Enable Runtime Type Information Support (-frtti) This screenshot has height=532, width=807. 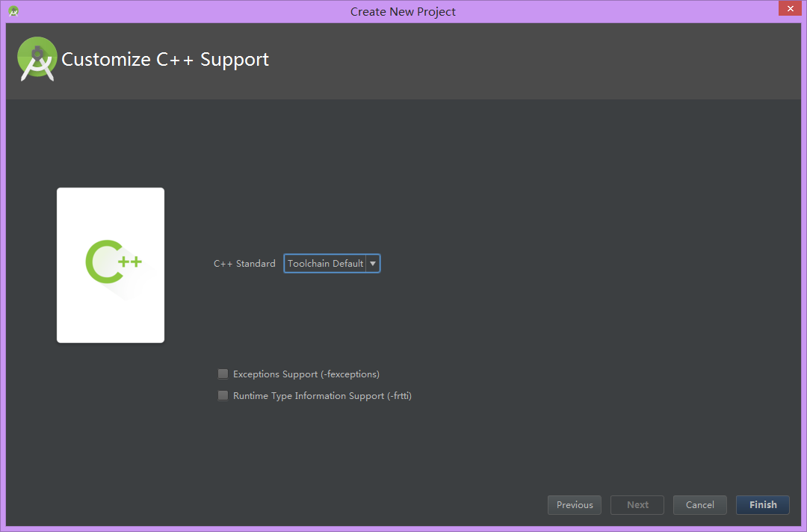[x=223, y=396]
